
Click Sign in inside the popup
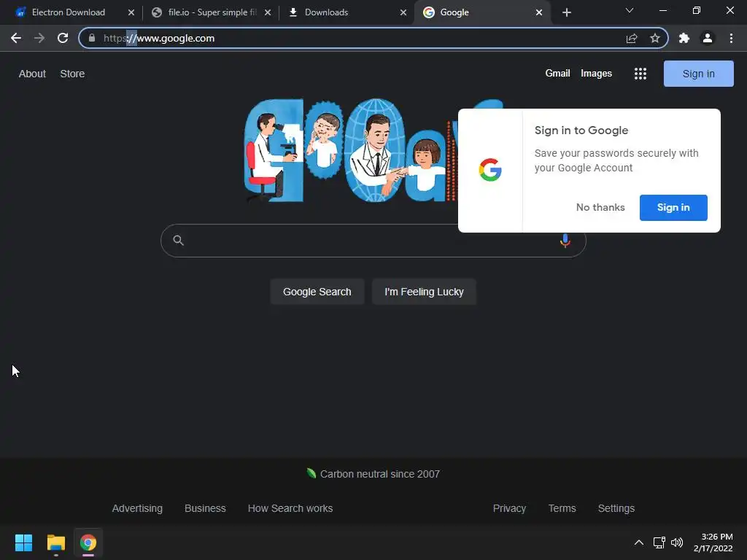click(673, 207)
